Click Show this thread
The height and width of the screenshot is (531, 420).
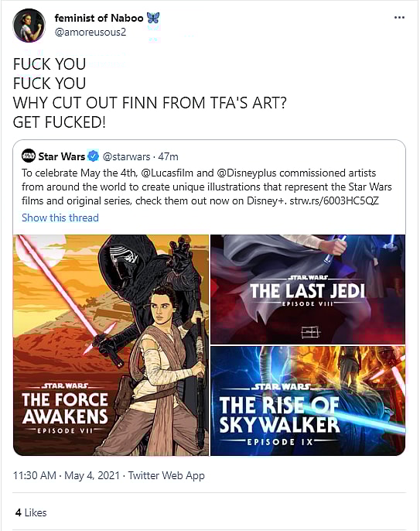pyautogui.click(x=60, y=218)
